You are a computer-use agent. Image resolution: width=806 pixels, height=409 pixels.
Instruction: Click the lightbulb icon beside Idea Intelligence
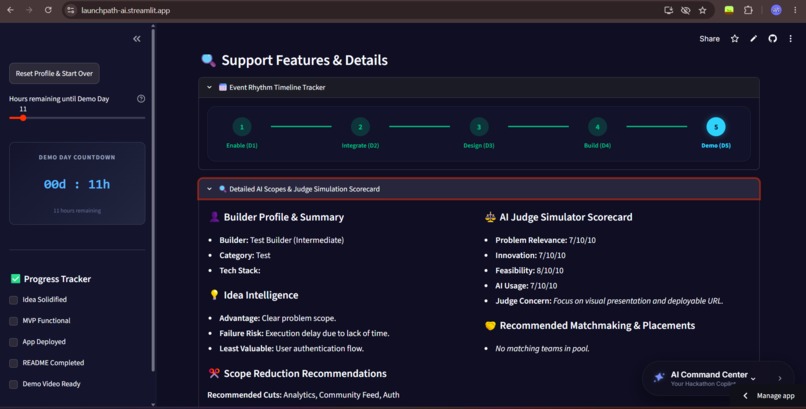point(214,295)
